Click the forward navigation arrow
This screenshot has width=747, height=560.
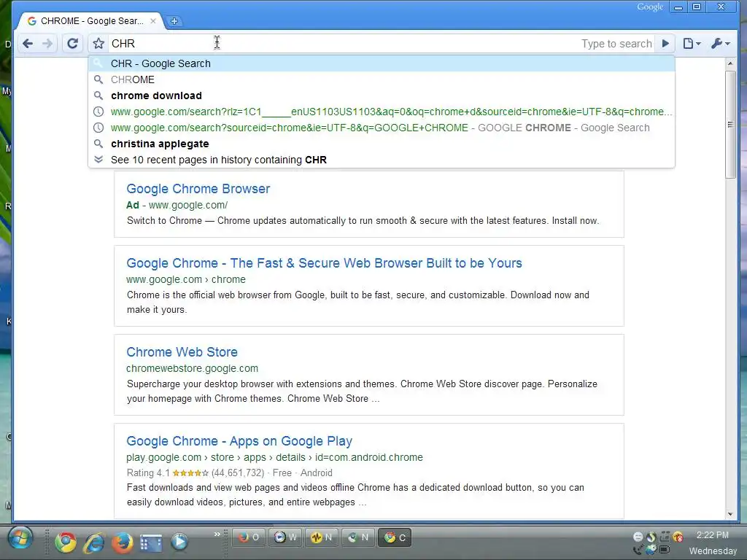point(47,44)
